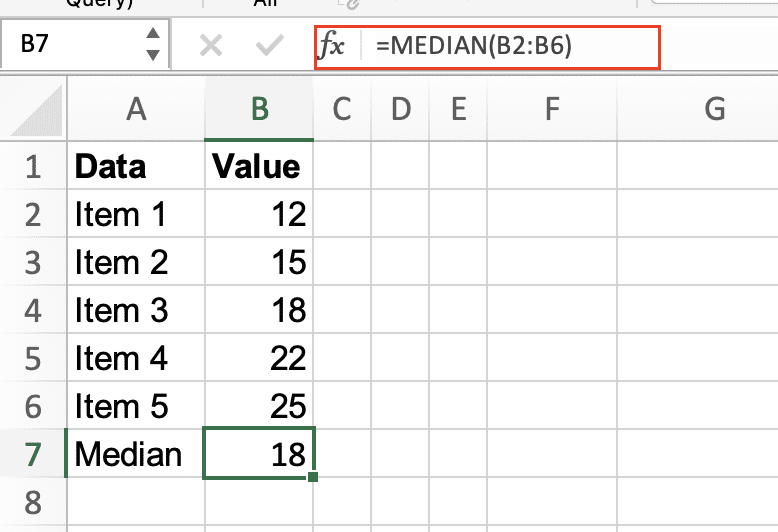Click the enter checkmark icon in formula bar

269,47
